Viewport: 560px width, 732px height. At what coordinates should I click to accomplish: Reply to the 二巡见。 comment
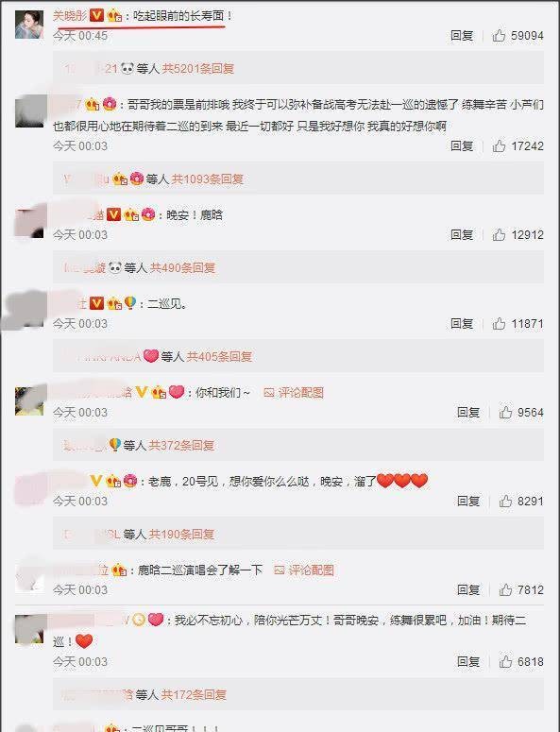pyautogui.click(x=462, y=324)
